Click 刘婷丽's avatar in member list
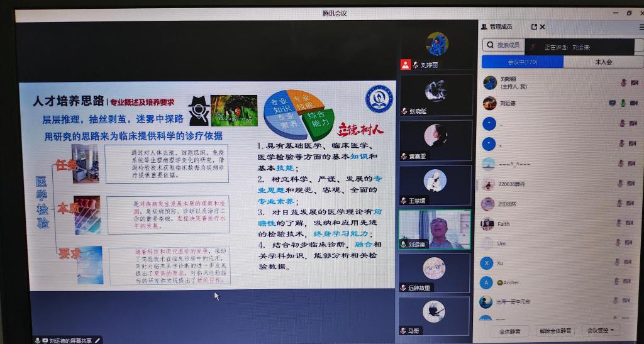The height and width of the screenshot is (344, 644). point(489,82)
